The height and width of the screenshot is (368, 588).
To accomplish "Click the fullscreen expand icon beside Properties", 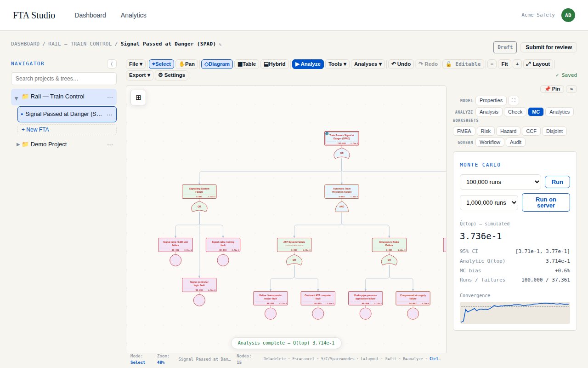I will point(514,100).
